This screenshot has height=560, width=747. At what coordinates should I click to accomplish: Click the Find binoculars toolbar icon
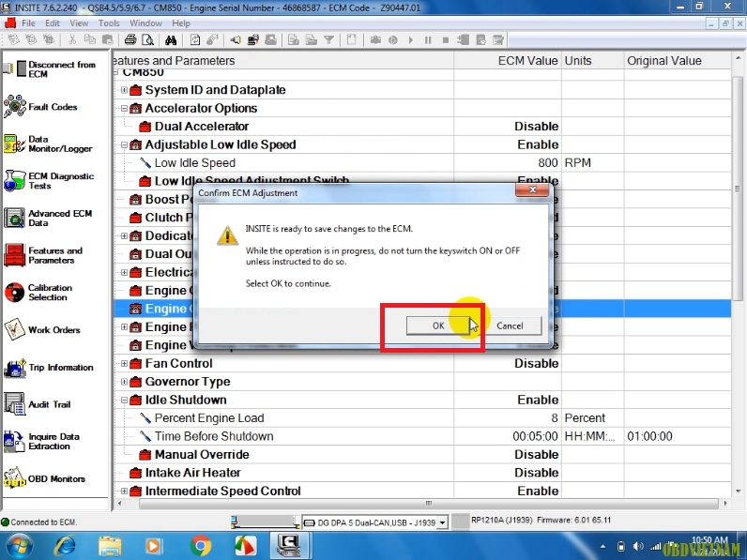point(171,40)
